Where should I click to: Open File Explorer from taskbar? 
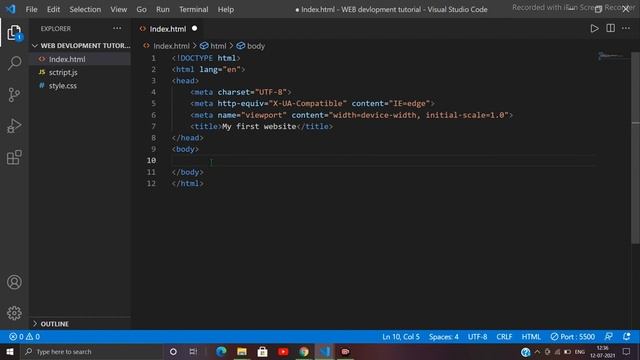click(242, 351)
